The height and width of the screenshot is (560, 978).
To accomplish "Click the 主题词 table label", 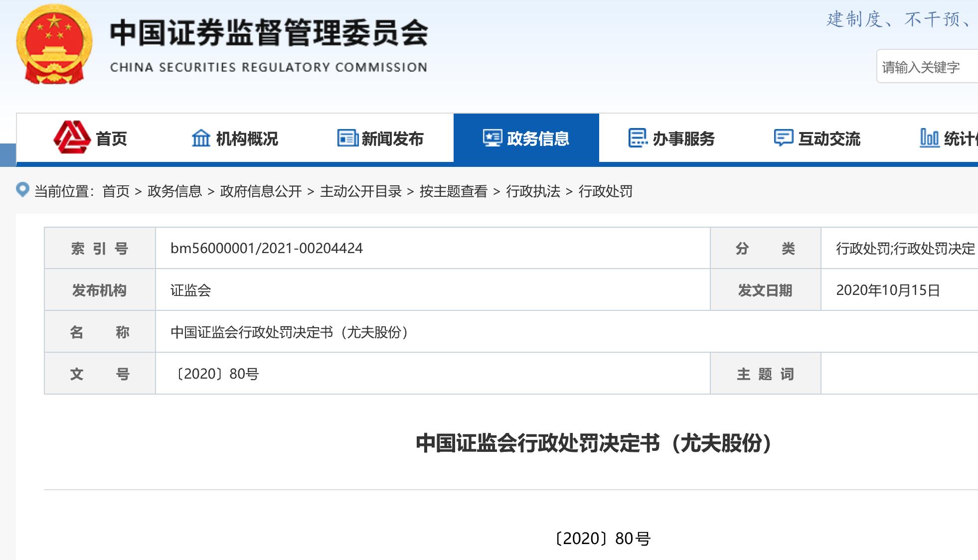I will tap(765, 374).
